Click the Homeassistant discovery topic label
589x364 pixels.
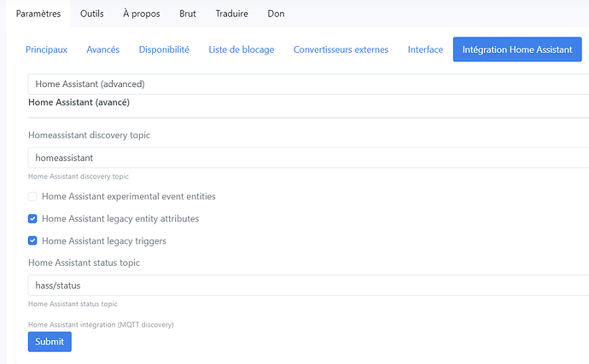click(89, 135)
